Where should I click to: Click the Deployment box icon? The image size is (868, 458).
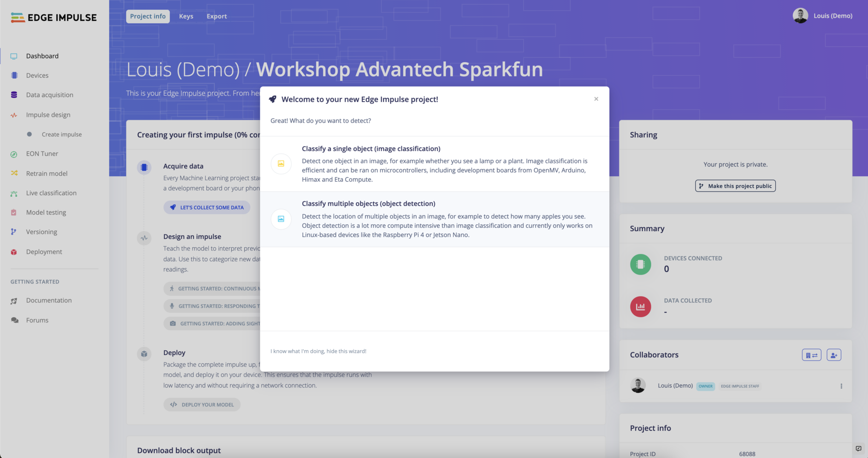[14, 252]
